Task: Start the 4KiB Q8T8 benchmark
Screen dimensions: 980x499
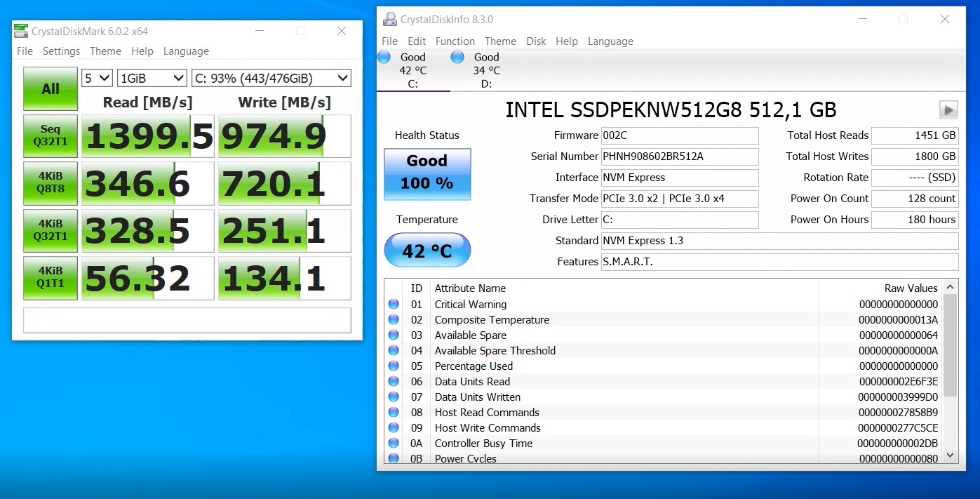Action: point(51,183)
